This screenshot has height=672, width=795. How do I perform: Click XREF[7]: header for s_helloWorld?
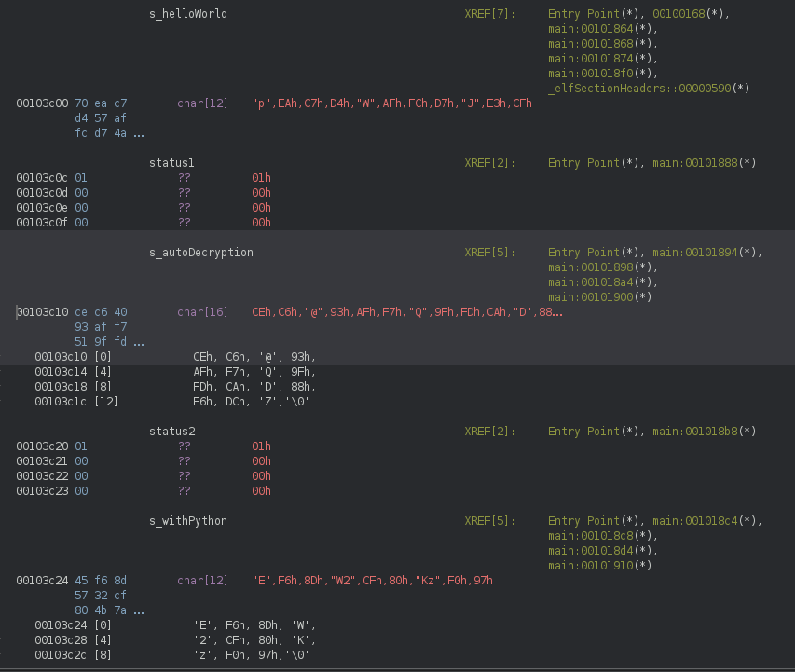pyautogui.click(x=490, y=14)
